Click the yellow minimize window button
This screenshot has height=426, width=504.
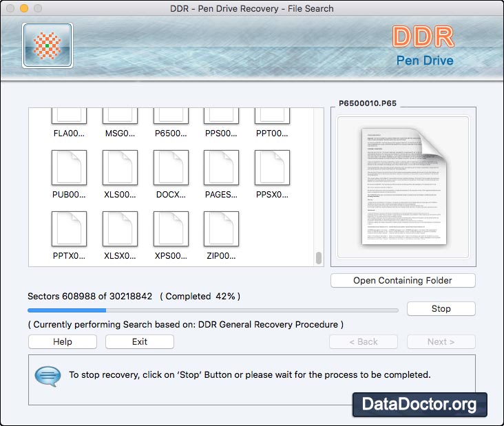24,8
